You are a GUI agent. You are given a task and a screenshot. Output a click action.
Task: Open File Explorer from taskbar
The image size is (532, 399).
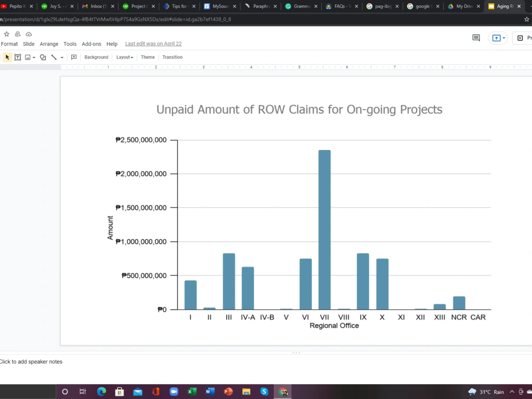coord(246,392)
